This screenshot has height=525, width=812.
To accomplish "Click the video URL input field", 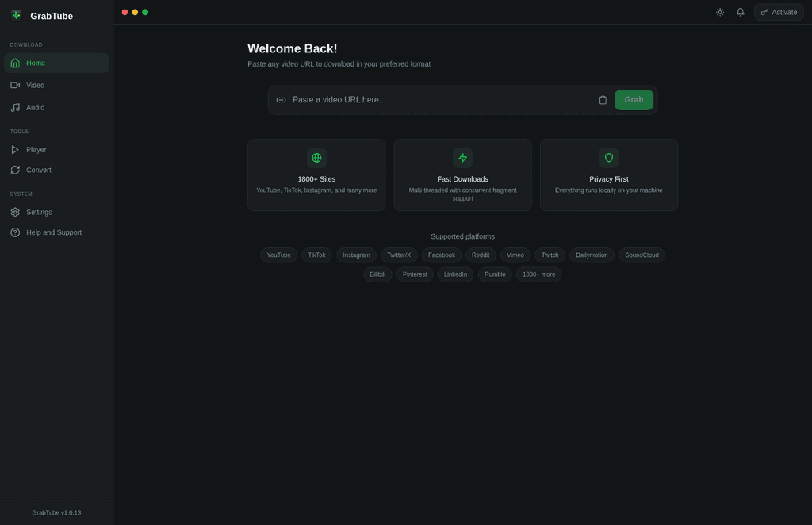I will pos(436,100).
